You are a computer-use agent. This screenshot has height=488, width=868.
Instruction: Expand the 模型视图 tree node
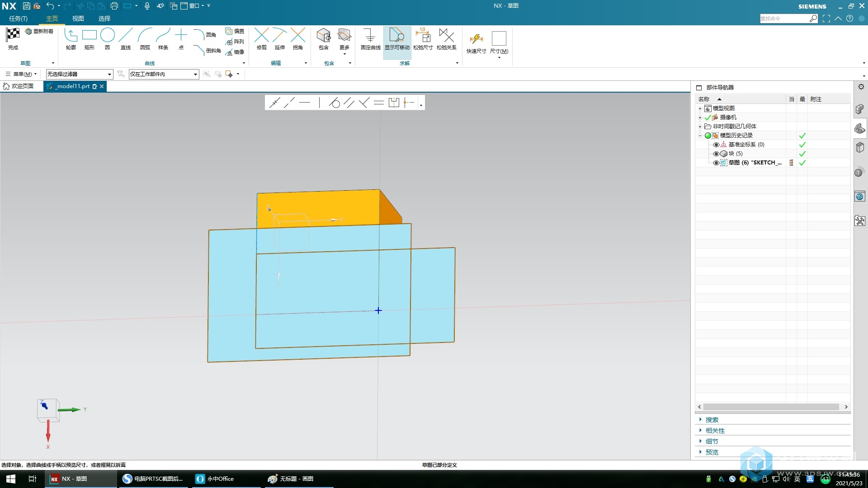700,108
